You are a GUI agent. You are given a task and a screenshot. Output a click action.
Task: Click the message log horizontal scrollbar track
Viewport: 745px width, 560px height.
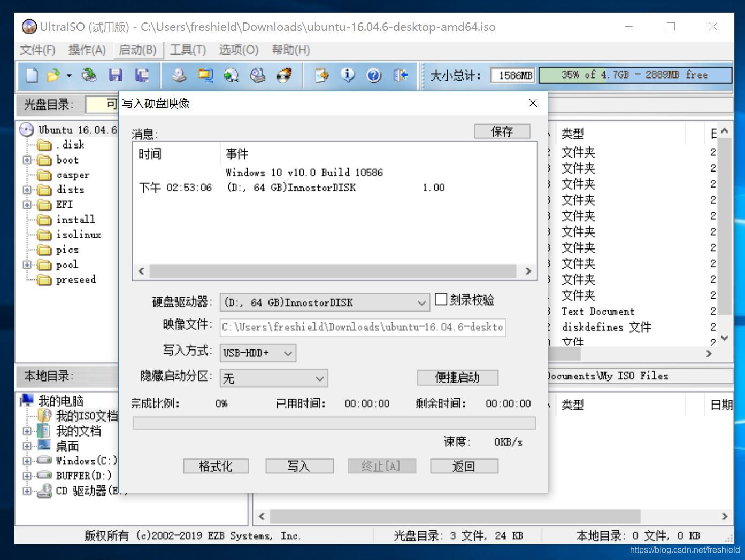point(334,271)
